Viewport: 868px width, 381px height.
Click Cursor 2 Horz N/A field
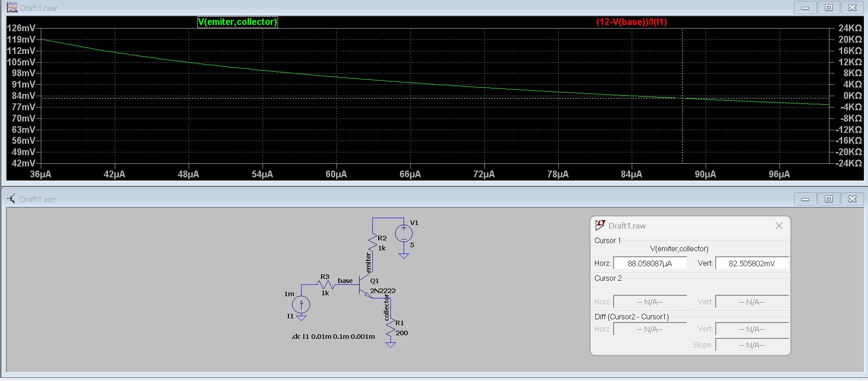point(650,302)
